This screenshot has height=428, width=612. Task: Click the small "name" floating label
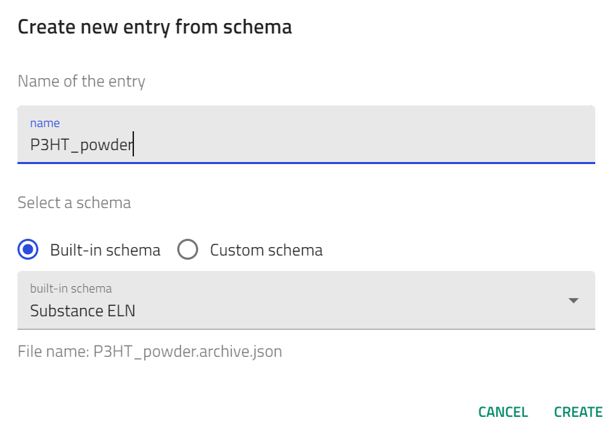(45, 123)
